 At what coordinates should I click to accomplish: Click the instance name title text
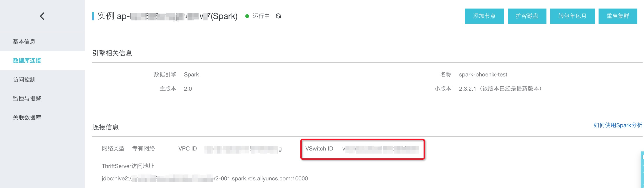(x=167, y=16)
